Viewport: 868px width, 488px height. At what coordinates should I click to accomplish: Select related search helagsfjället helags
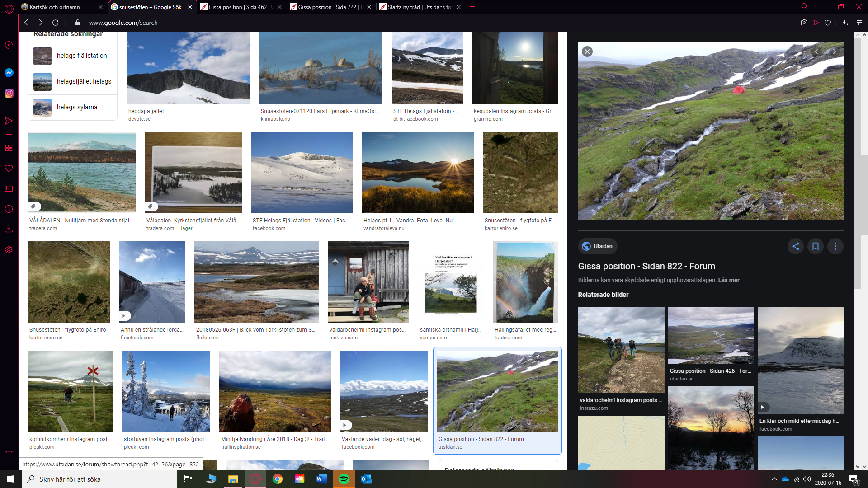[72, 81]
